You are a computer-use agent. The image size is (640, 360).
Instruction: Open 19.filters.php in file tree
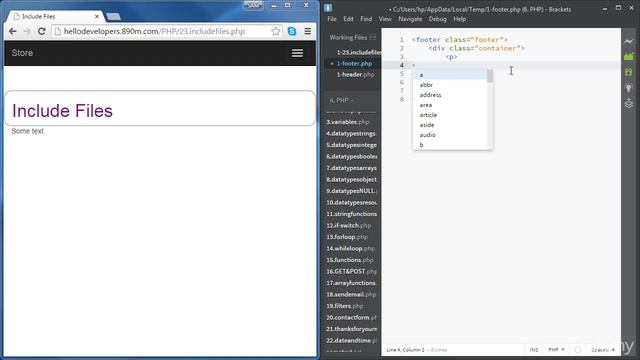[344, 306]
